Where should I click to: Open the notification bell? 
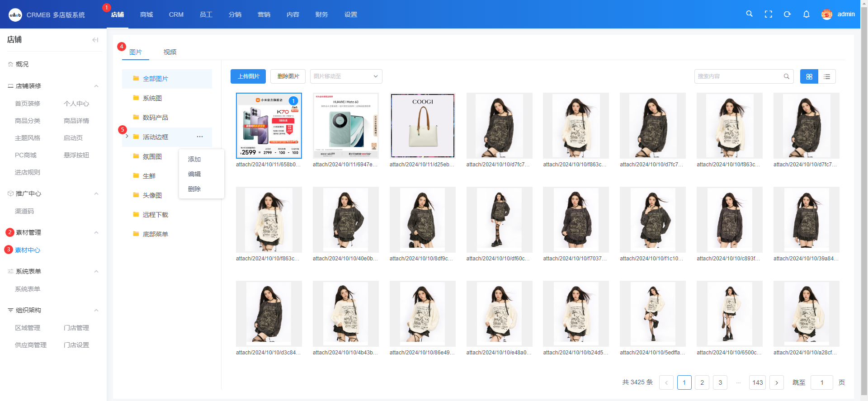click(806, 14)
